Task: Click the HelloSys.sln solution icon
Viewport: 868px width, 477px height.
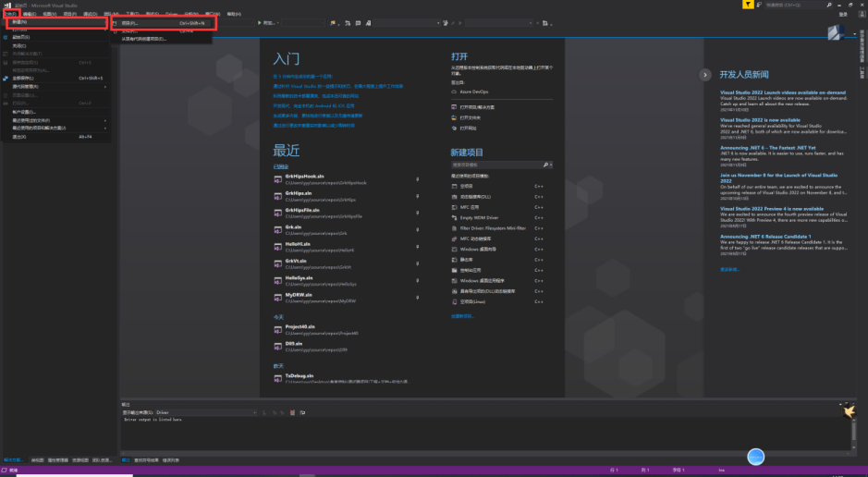Action: tap(277, 280)
